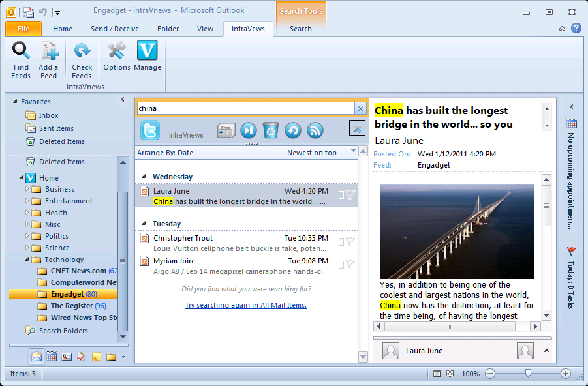Viewport: 588px width, 386px height.
Task: Collapse the Wednesday message group
Action: [144, 177]
